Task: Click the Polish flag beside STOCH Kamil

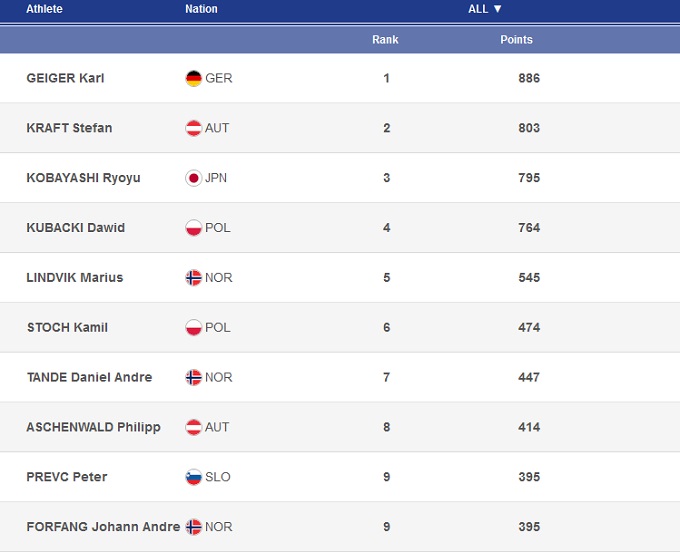Action: pos(194,328)
